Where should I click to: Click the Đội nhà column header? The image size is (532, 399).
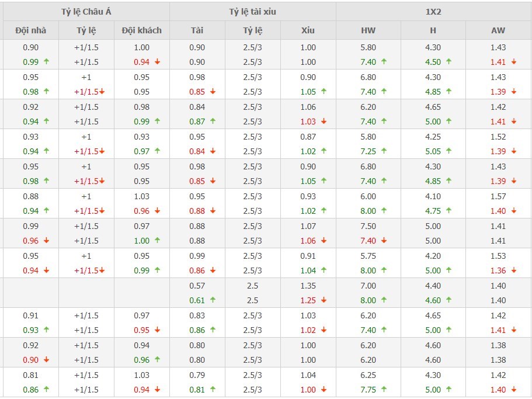click(x=30, y=30)
